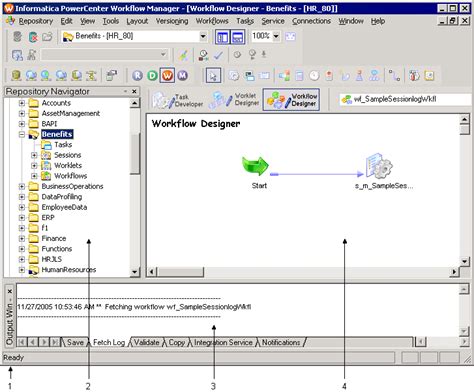Open the Benefits - [HR_80] folder dropdown
Screen dimensions: 474x392
pos(203,36)
